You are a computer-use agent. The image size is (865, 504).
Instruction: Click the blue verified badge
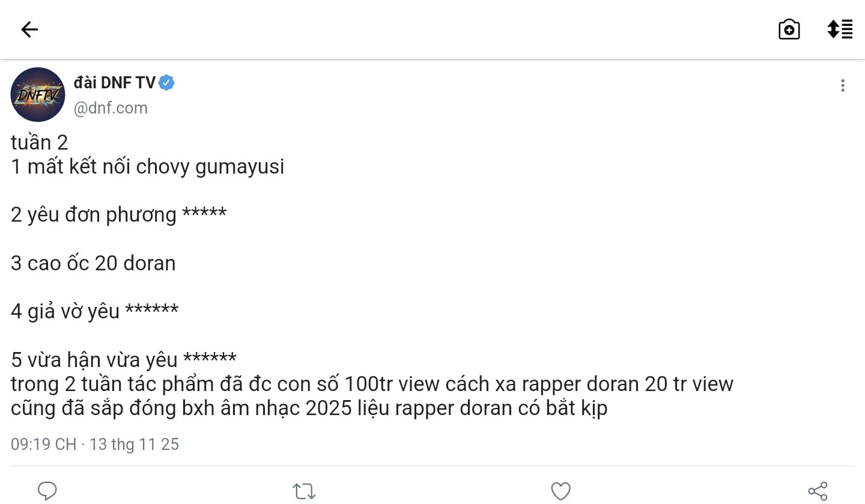click(167, 83)
